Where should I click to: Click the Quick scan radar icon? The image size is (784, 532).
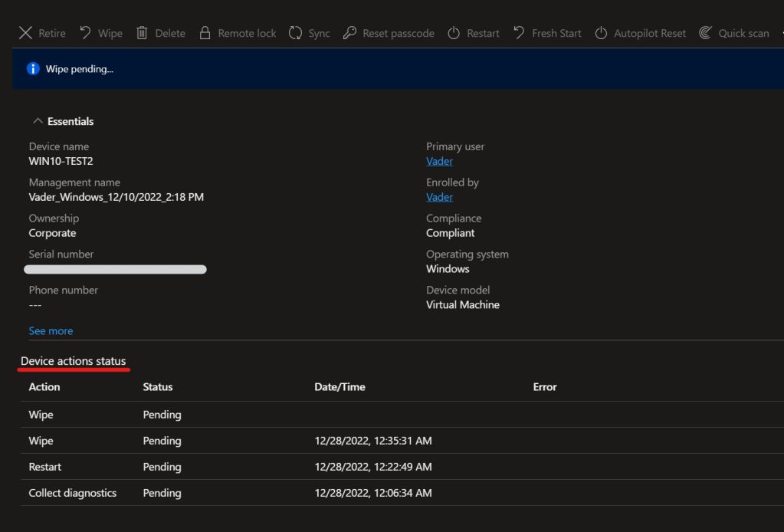coord(705,33)
